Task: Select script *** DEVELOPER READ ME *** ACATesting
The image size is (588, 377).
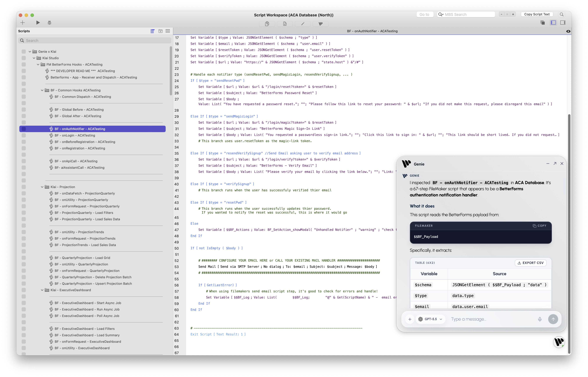Action: point(83,71)
